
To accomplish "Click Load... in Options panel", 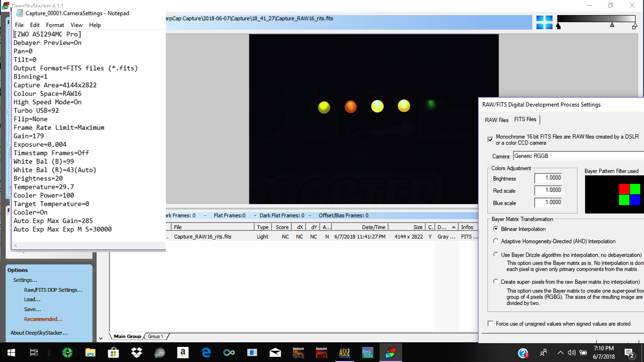I will tap(32, 299).
